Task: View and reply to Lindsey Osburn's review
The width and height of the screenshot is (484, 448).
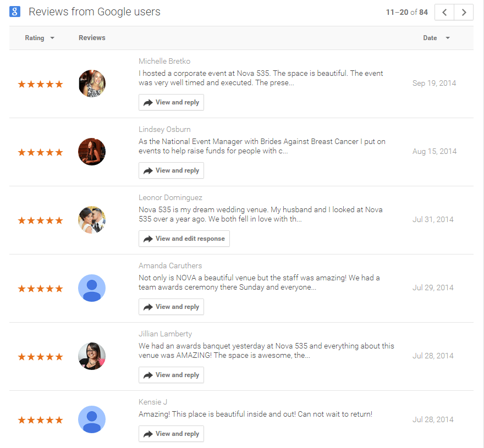Action: (x=171, y=170)
